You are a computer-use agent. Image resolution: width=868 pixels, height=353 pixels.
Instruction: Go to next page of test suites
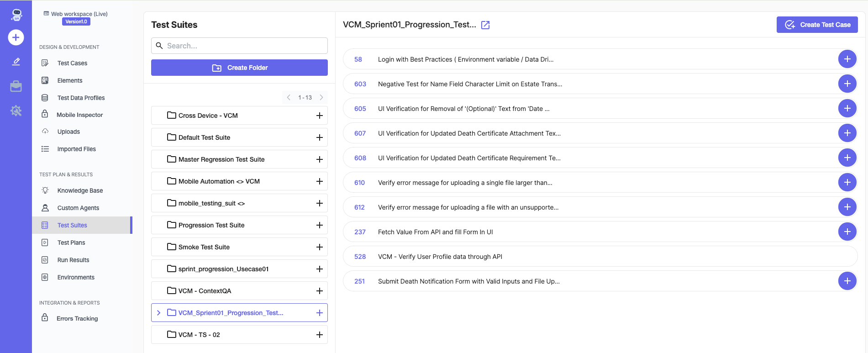point(321,97)
